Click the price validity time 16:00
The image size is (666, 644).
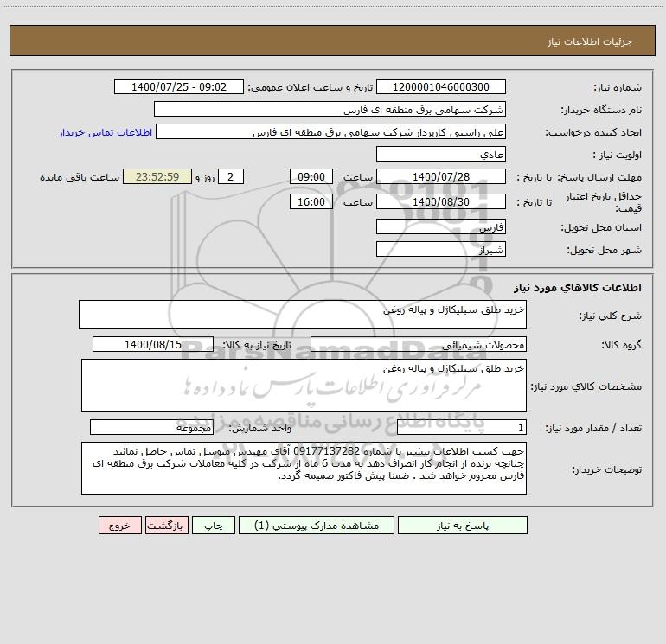click(x=311, y=201)
